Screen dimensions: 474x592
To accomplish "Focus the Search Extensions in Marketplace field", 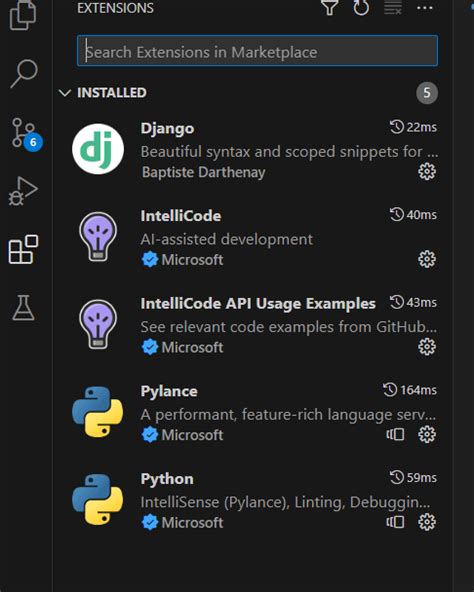I will point(257,51).
